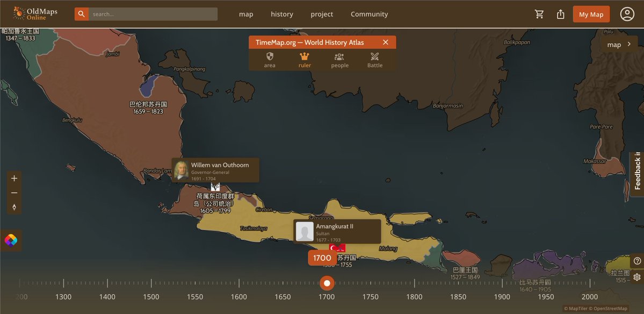Jump to 1950 on the timeline

pyautogui.click(x=546, y=297)
